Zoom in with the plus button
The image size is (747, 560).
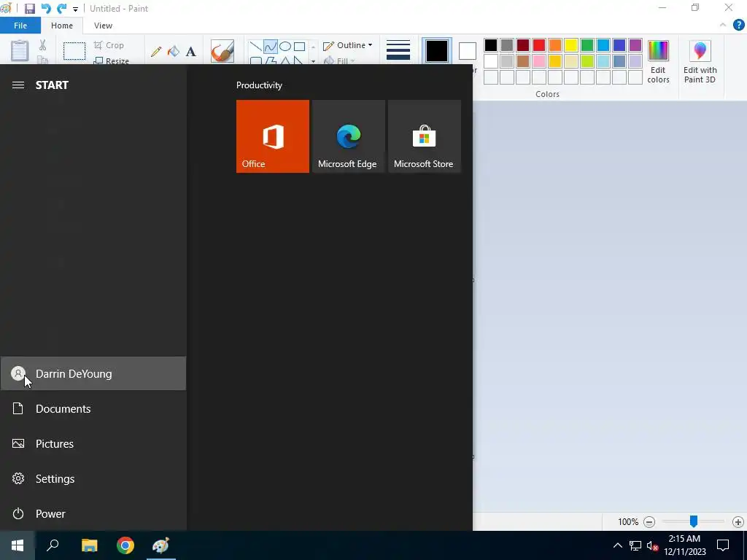(738, 522)
